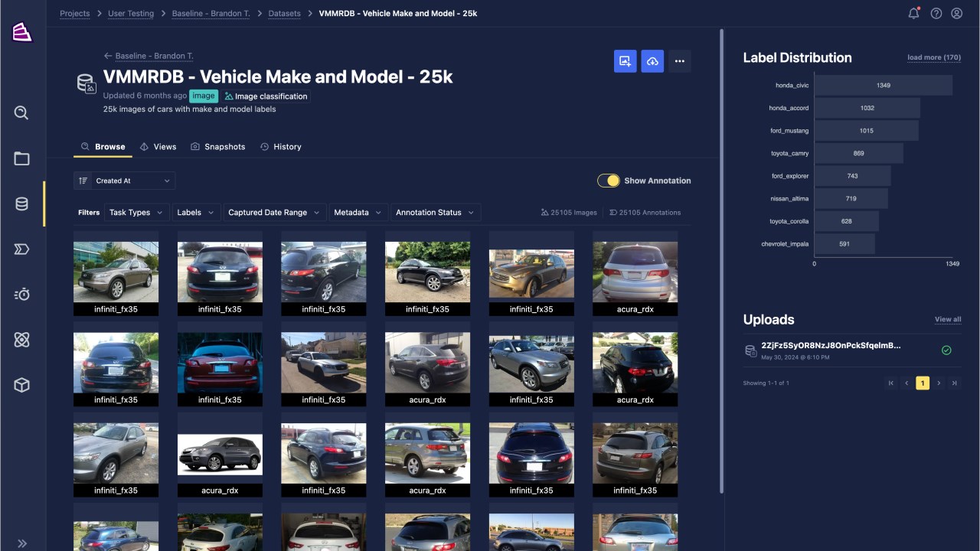Click the ford_explorer bar with 743

pyautogui.click(x=852, y=176)
